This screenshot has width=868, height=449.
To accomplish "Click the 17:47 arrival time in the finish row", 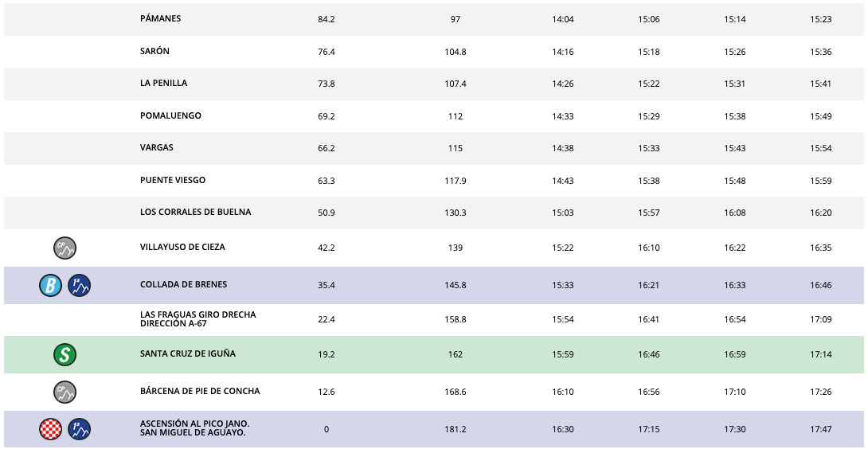I will [x=820, y=430].
